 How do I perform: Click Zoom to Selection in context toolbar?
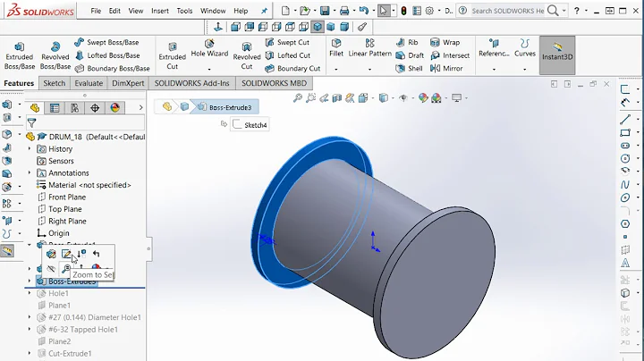click(66, 269)
